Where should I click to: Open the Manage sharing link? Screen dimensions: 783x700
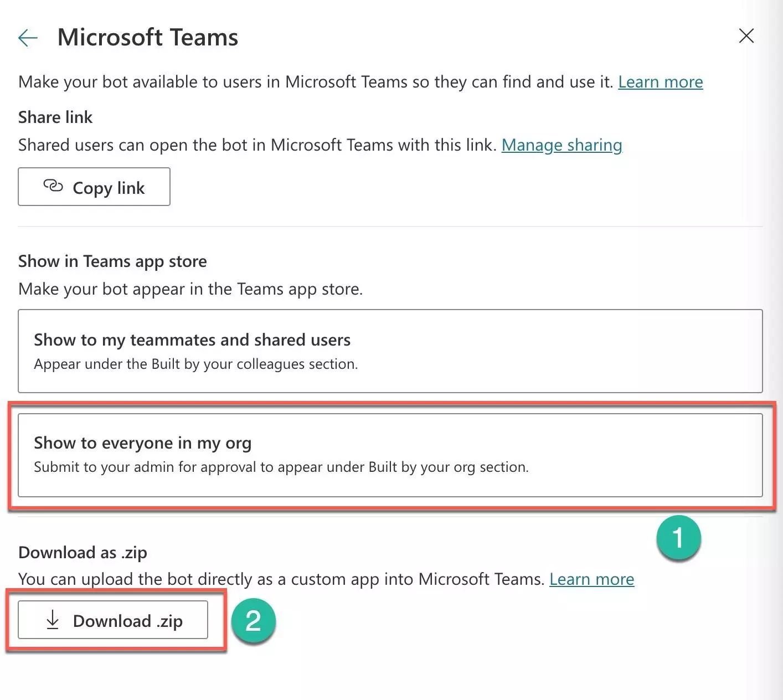tap(562, 145)
